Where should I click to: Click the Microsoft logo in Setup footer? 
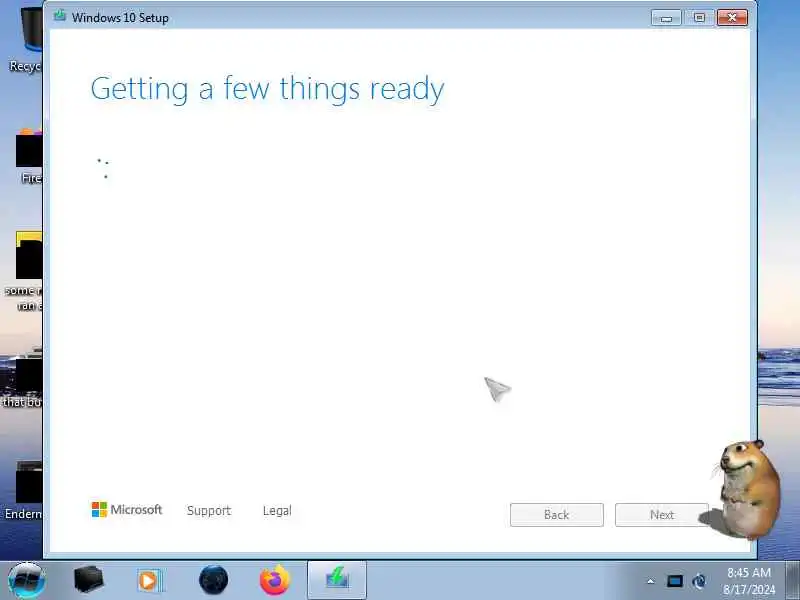coord(127,509)
